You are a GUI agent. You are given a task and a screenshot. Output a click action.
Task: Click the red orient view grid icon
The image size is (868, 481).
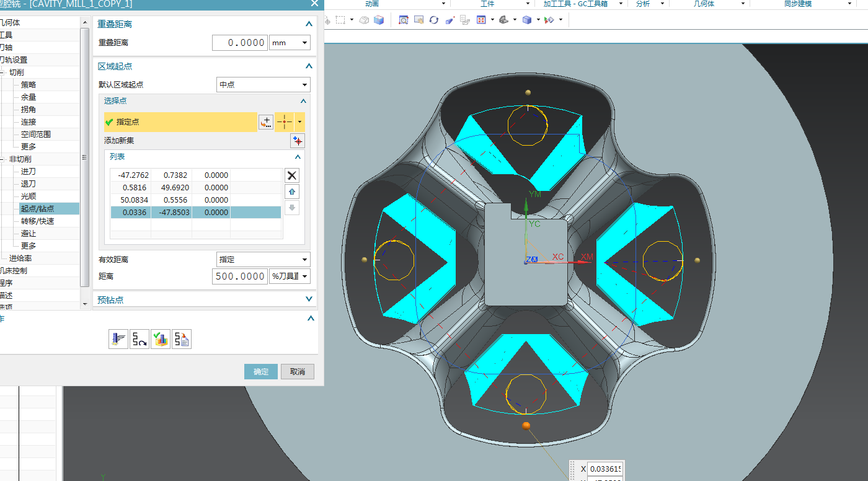pyautogui.click(x=481, y=20)
